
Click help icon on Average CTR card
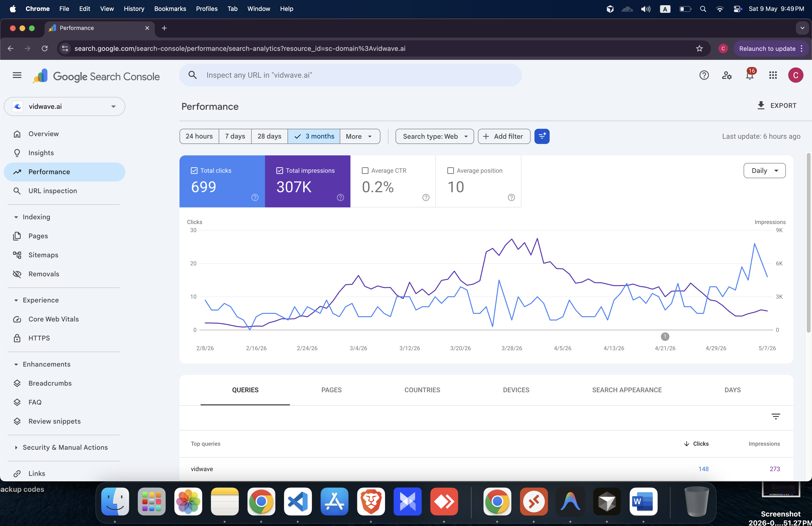coord(426,197)
